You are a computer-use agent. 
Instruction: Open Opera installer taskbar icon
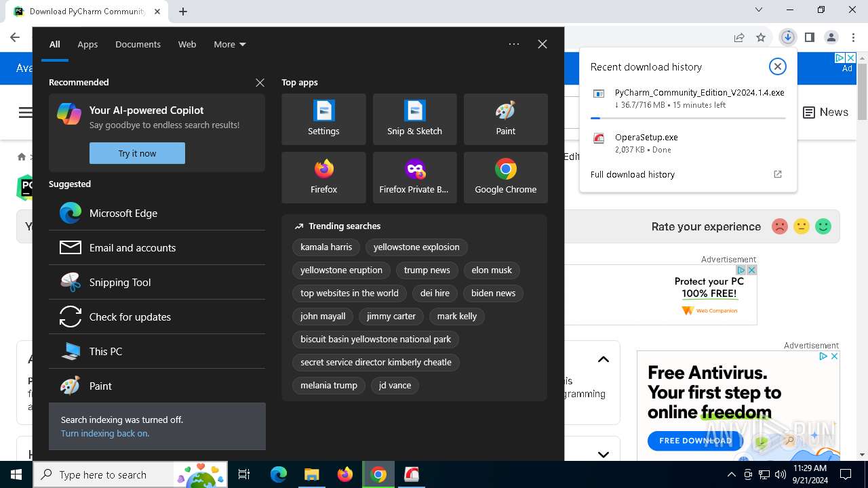pos(412,474)
